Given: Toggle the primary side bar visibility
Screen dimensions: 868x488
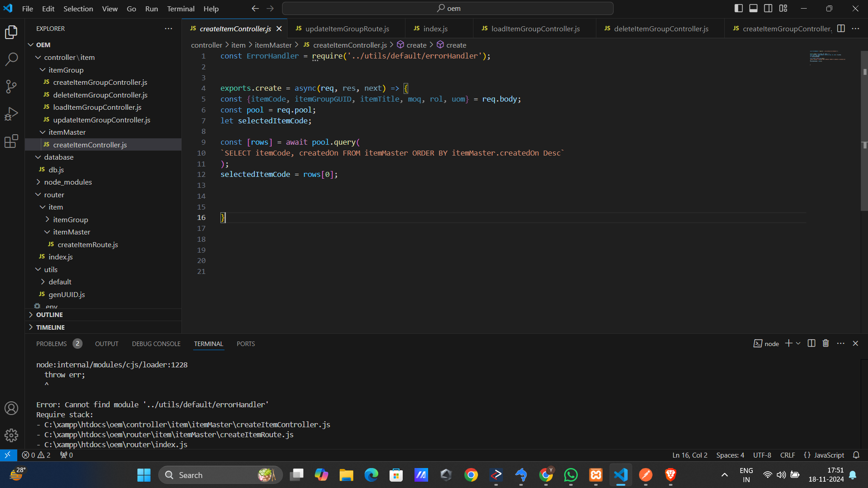Looking at the screenshot, I should coord(738,8).
